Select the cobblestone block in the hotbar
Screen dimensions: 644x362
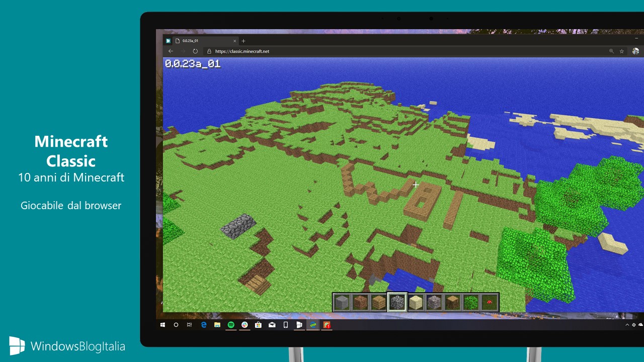(397, 302)
